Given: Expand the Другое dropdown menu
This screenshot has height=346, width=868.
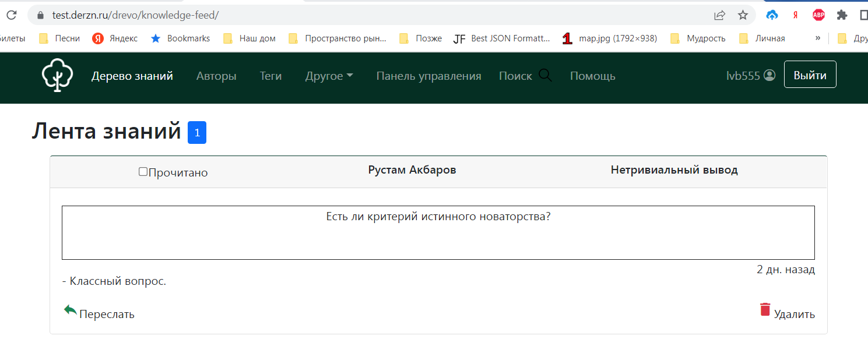Looking at the screenshot, I should [x=329, y=75].
